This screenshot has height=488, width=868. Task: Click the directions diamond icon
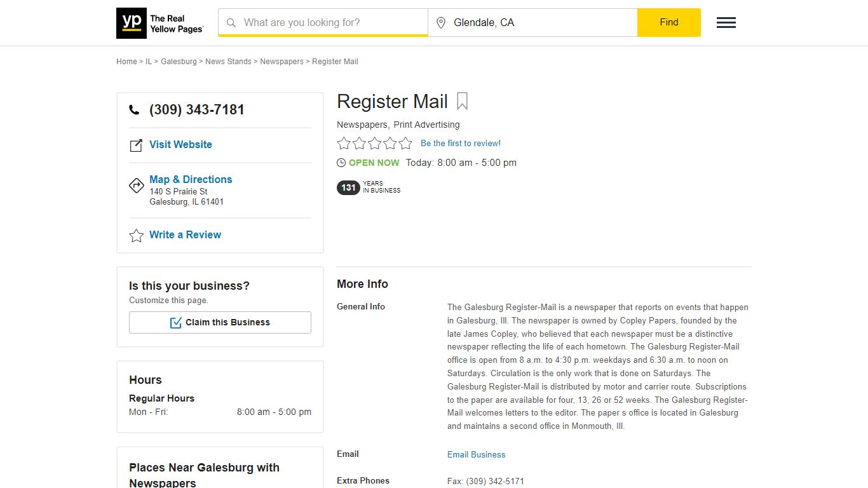(x=136, y=186)
